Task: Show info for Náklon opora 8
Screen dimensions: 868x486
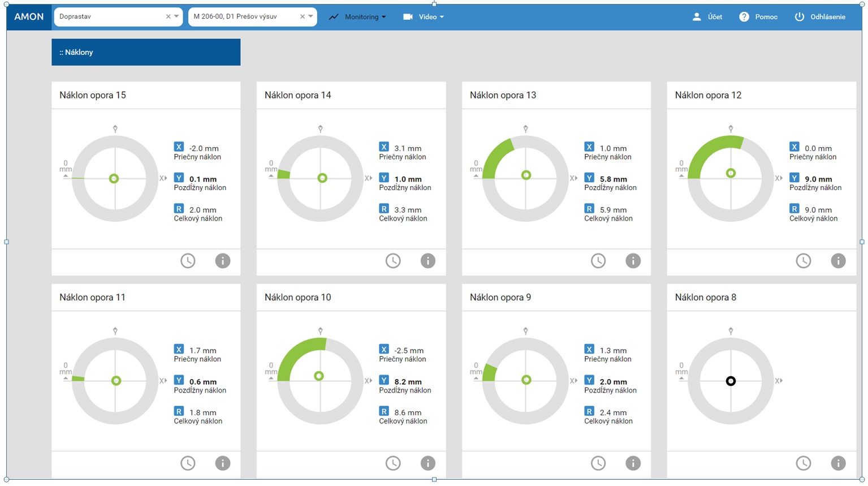Action: pyautogui.click(x=839, y=463)
